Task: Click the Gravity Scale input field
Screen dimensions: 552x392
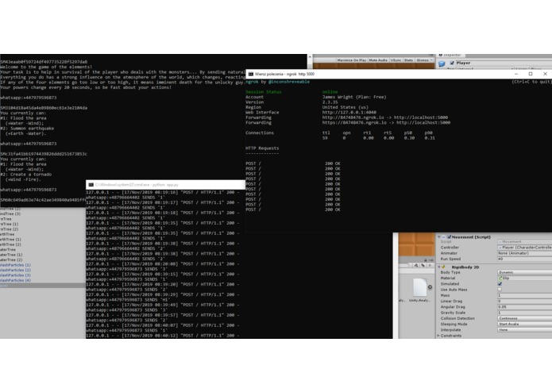Action: [x=524, y=313]
